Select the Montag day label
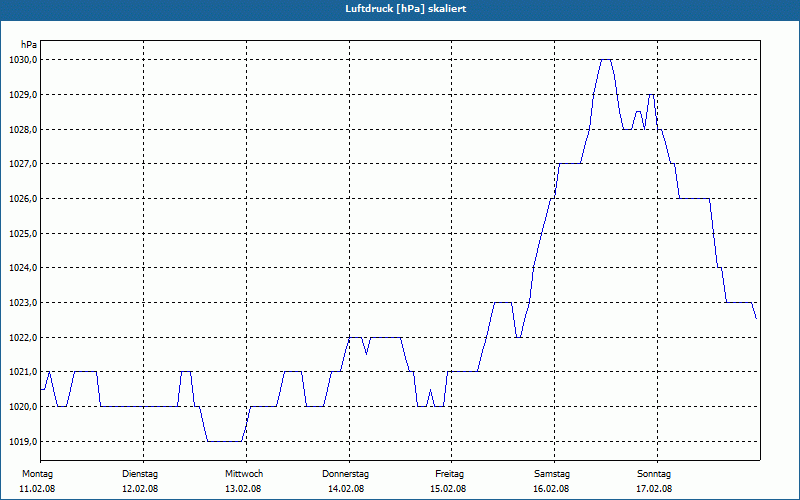This screenshot has height=500, width=800. pyautogui.click(x=37, y=474)
